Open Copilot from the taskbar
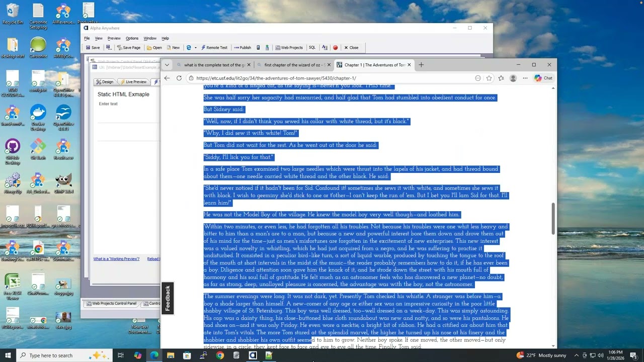The image size is (644, 362). pos(137,355)
